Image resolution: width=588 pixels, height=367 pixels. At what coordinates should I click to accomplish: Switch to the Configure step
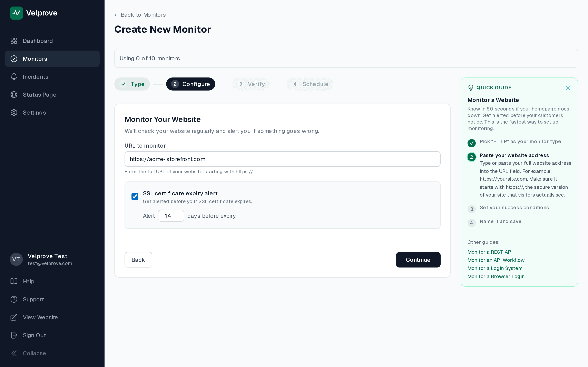click(x=190, y=84)
